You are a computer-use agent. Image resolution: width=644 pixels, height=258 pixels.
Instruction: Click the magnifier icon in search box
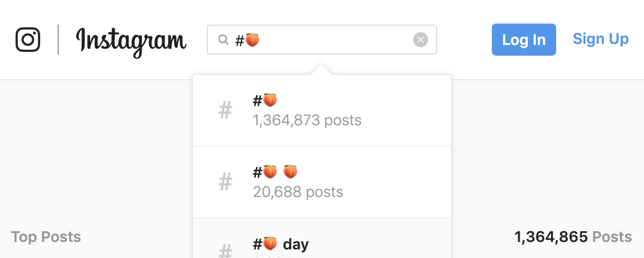tap(223, 40)
